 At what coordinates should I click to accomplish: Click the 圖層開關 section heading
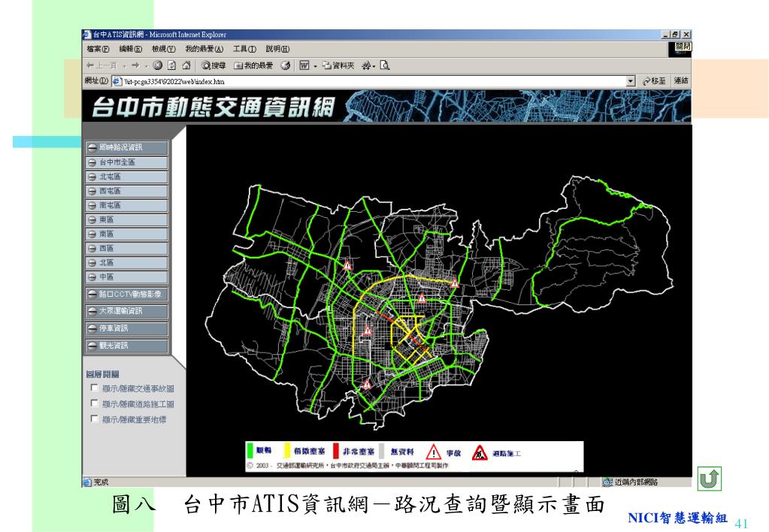102,374
